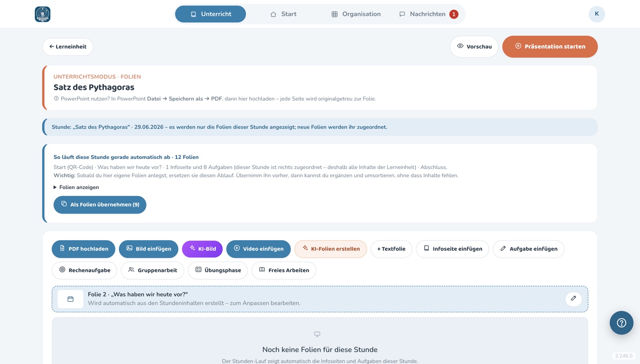
Task: Click the red notification badge on Nachrichten
Action: point(453,14)
